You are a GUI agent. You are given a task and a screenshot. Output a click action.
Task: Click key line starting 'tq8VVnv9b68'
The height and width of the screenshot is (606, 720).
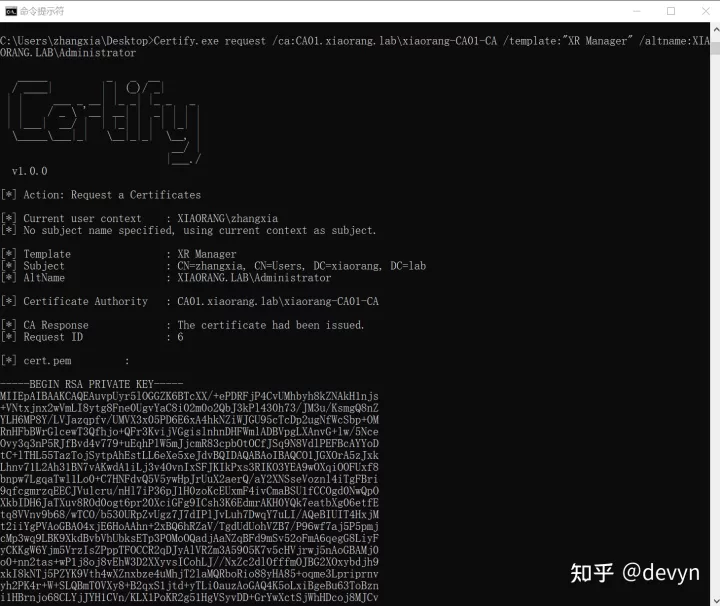[x=189, y=515]
